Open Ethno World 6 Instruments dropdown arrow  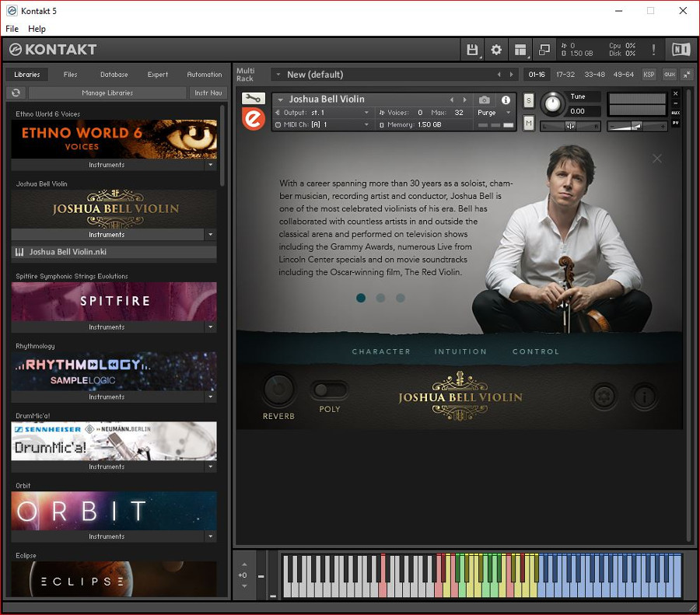point(210,165)
